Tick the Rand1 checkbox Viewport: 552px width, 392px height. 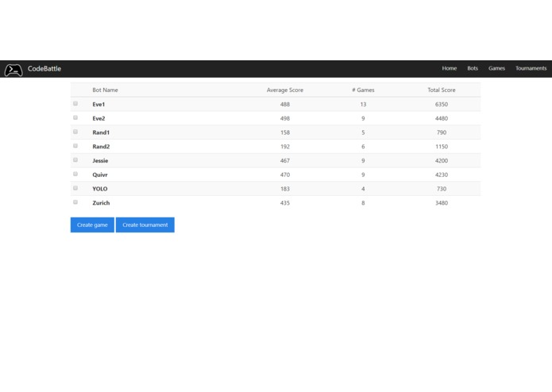pyautogui.click(x=75, y=132)
